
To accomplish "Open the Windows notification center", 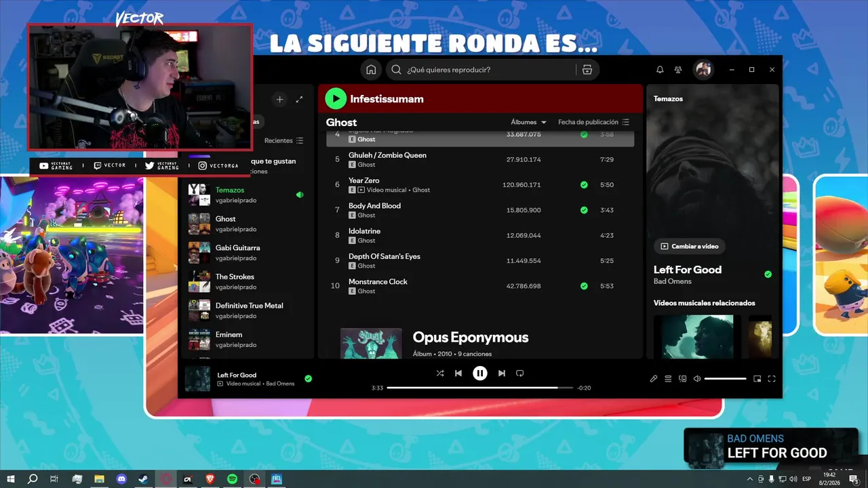I will click(854, 479).
